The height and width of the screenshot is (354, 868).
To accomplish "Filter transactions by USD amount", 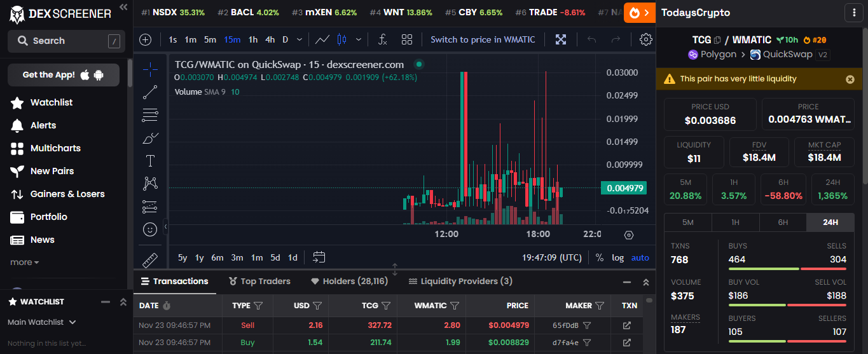I will click(x=317, y=306).
